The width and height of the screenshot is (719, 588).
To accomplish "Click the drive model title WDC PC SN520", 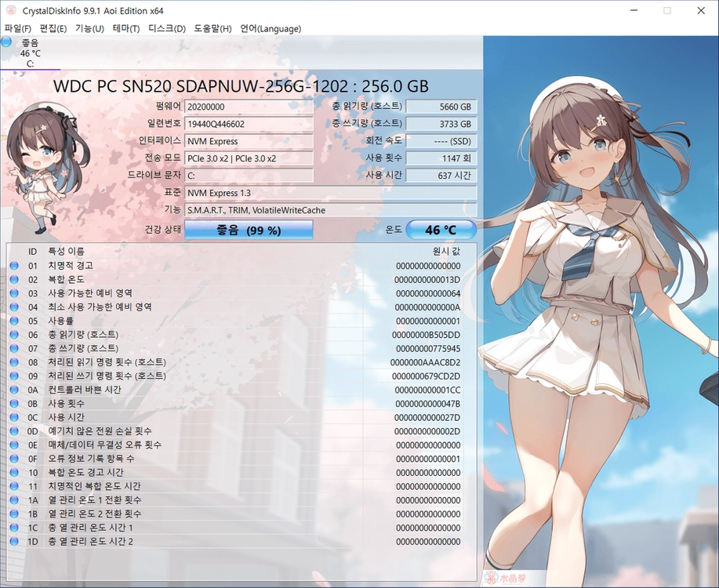I will pos(241,85).
